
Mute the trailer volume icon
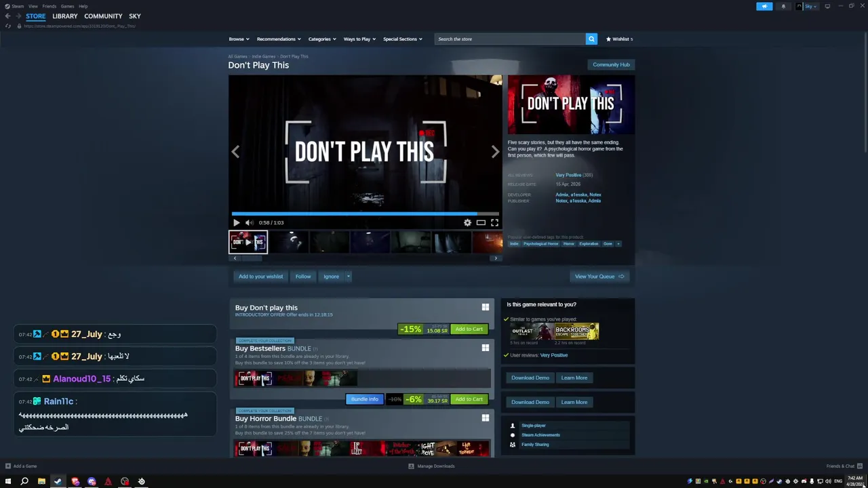click(x=249, y=222)
